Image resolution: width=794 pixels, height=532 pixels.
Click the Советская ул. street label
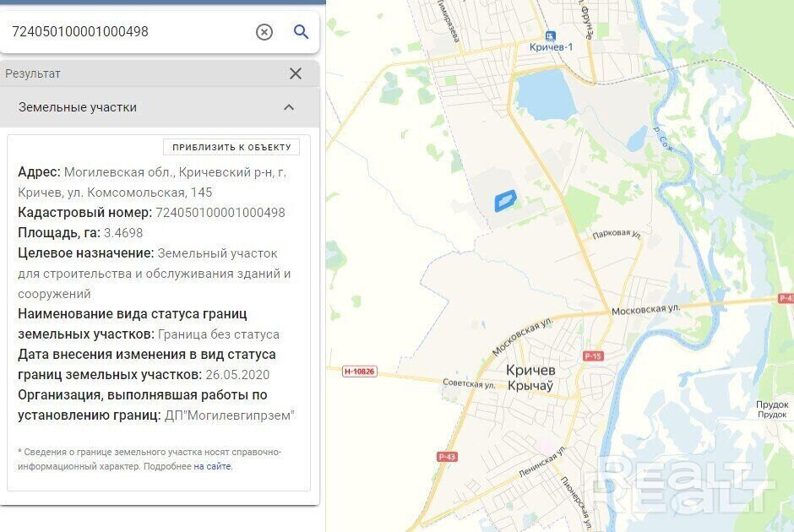tap(469, 383)
